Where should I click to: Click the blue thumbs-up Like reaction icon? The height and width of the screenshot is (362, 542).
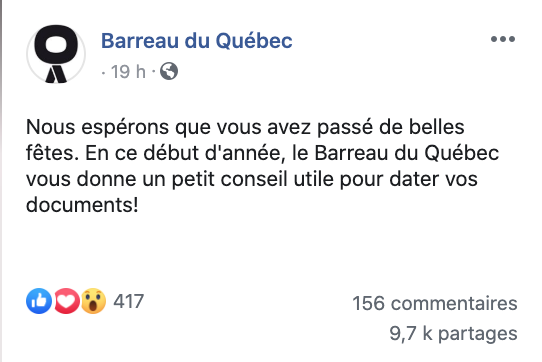click(x=39, y=301)
